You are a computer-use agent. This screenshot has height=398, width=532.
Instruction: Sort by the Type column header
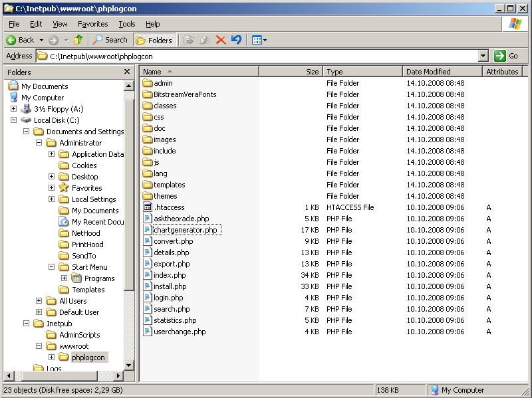[x=362, y=72]
